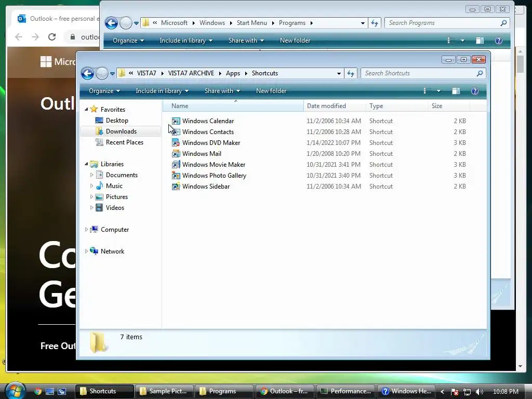This screenshot has height=399, width=532.
Task: Sort by the Type column header
Action: pyautogui.click(x=397, y=106)
